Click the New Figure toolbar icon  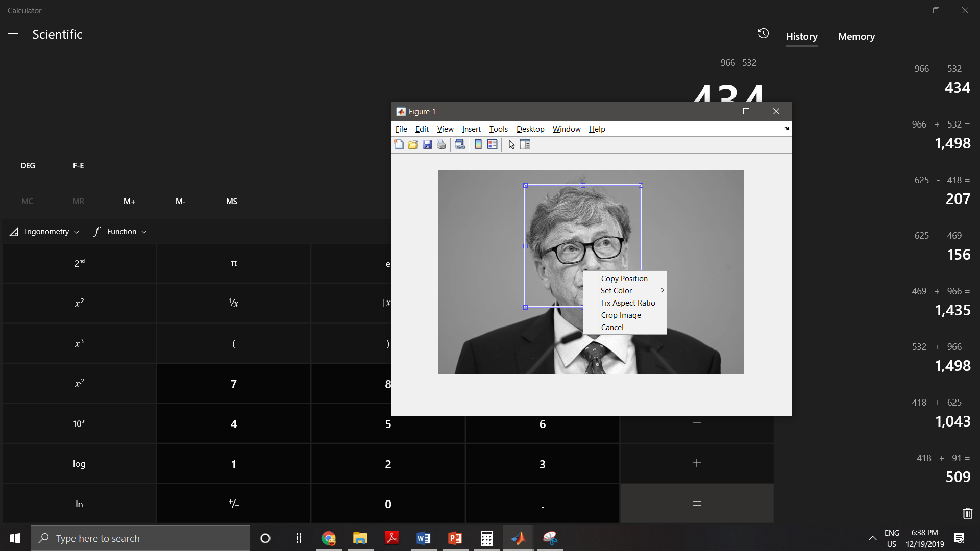point(399,145)
